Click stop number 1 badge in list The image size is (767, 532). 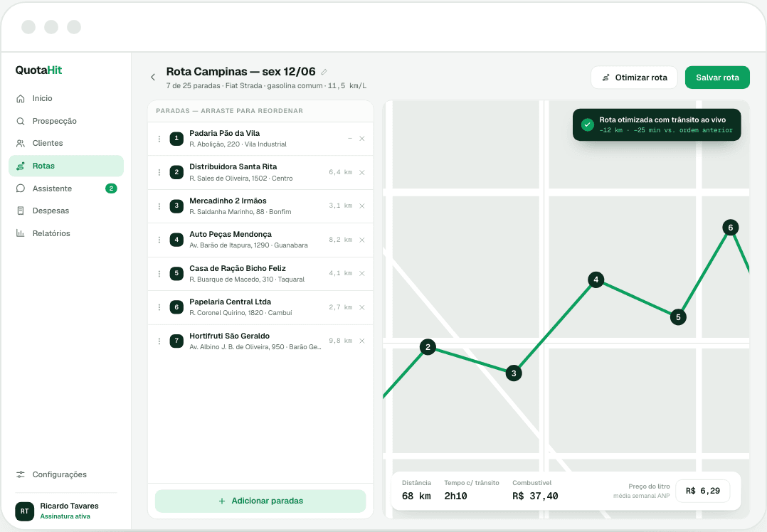pos(176,139)
